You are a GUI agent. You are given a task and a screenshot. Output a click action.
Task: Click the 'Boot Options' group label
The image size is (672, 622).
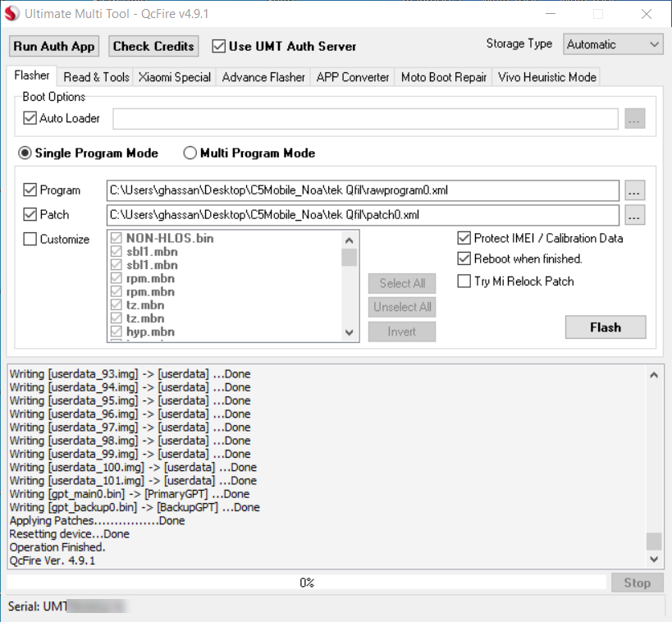pyautogui.click(x=54, y=97)
